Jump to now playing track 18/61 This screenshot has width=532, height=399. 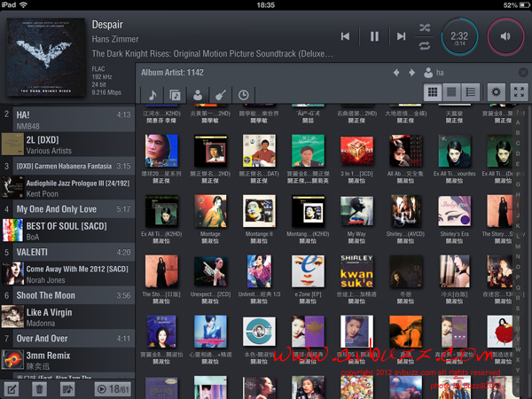(113, 388)
